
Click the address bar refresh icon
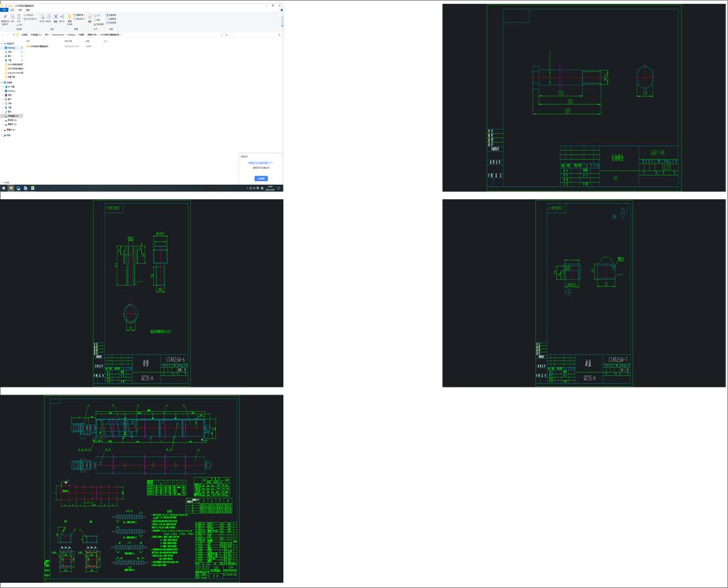coord(226,35)
